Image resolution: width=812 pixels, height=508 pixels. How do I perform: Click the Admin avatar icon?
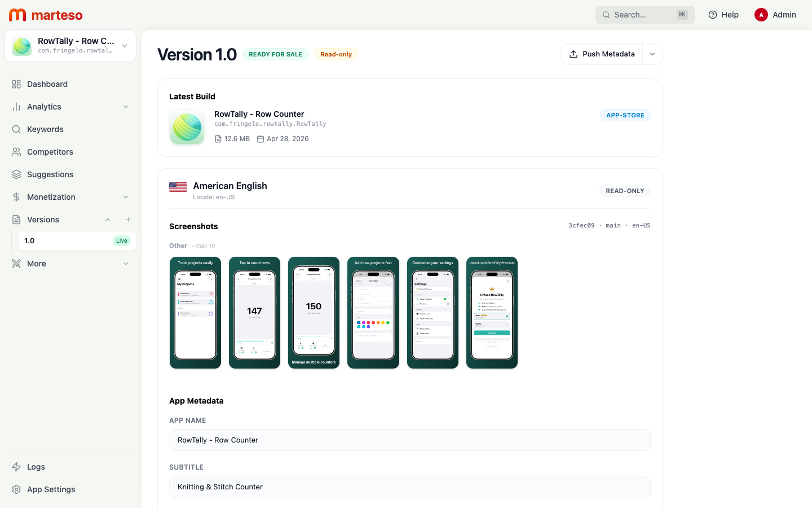(x=761, y=15)
